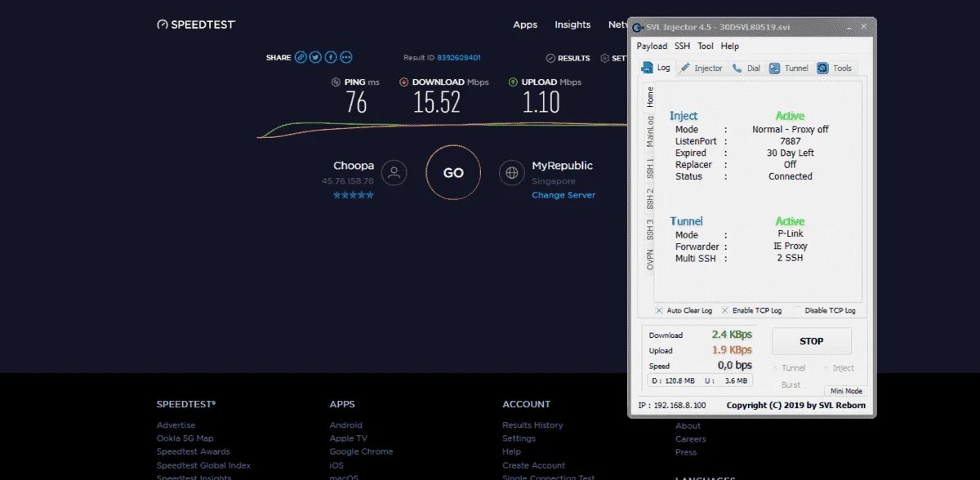Open Settings under ACCOUNT footer

coord(519,438)
